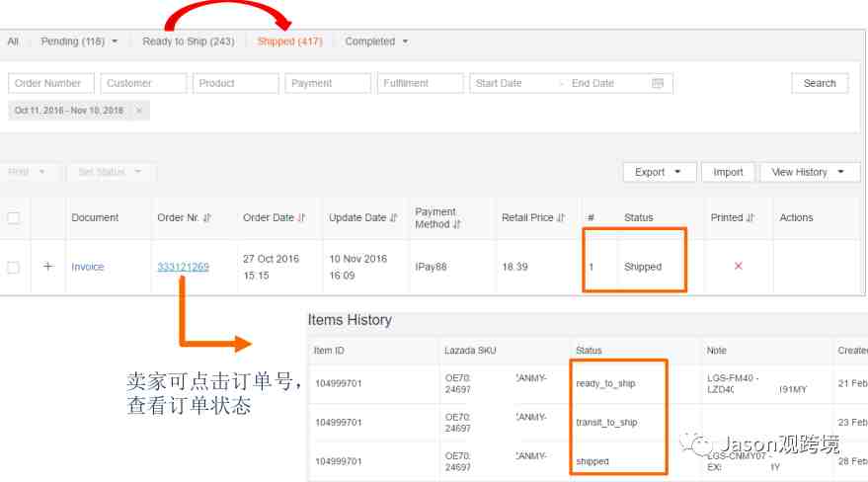Screen dimensions: 868x482
Task: Click the Shipped status cell
Action: pos(643,267)
